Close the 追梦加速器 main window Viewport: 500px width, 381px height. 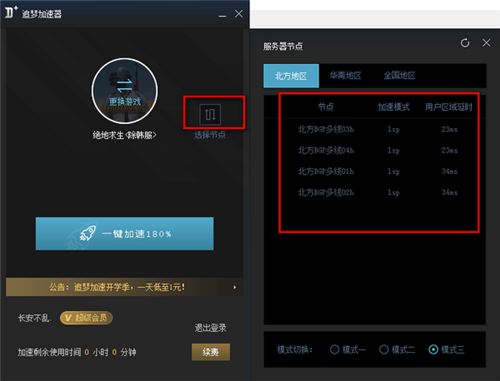[239, 14]
